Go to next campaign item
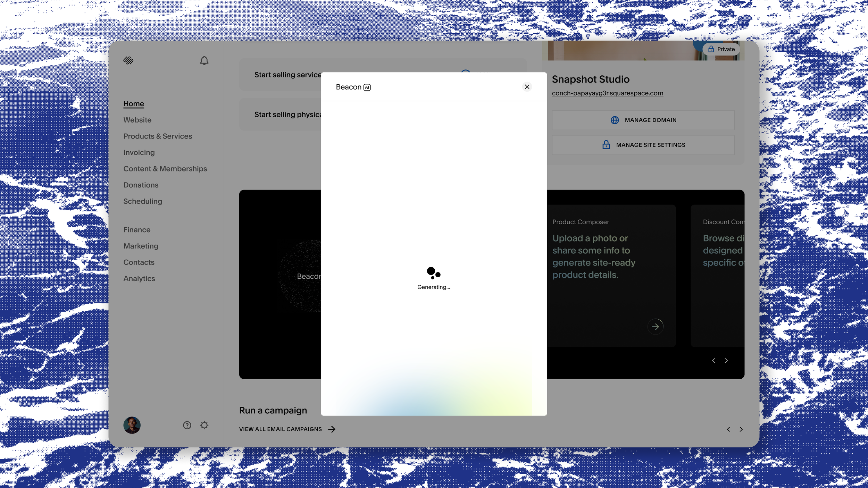868x488 pixels. (x=741, y=429)
